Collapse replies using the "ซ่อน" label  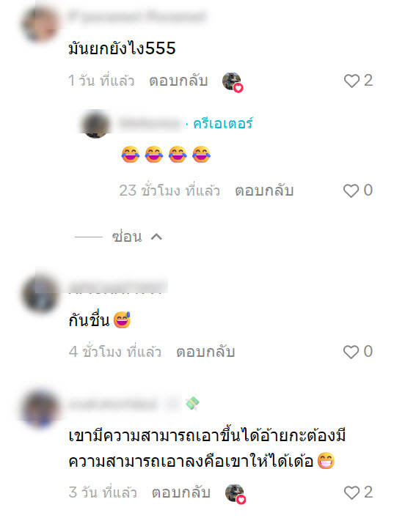click(127, 237)
